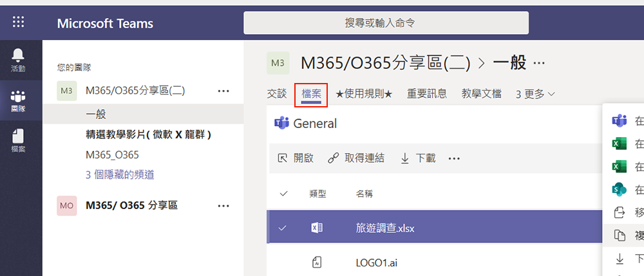Click the 開啟 open button
The width and height of the screenshot is (644, 276).
coord(296,158)
